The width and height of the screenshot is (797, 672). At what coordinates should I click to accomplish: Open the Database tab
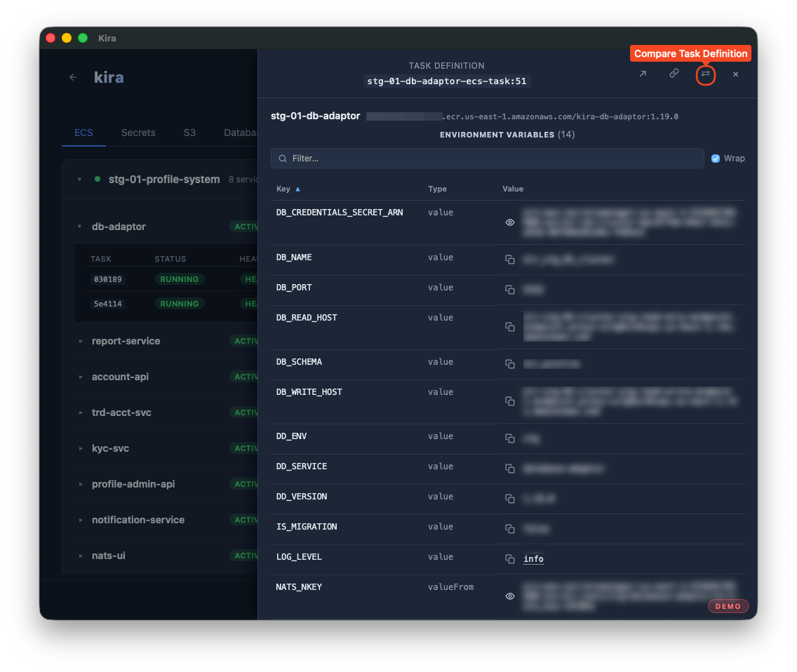241,133
